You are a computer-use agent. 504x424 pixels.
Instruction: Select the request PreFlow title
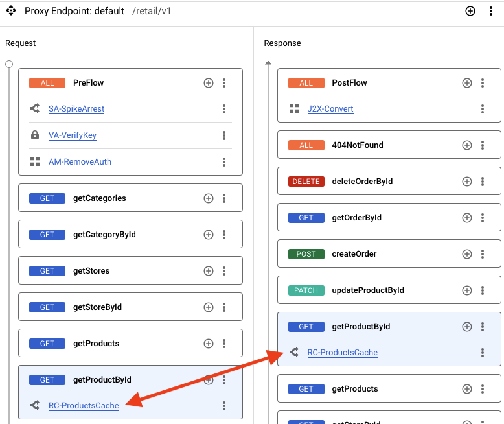tap(88, 83)
